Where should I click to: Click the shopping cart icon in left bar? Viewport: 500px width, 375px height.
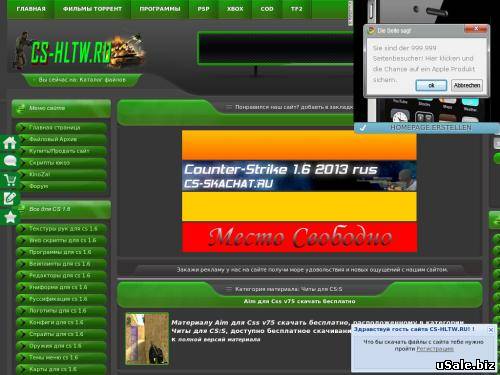click(10, 180)
